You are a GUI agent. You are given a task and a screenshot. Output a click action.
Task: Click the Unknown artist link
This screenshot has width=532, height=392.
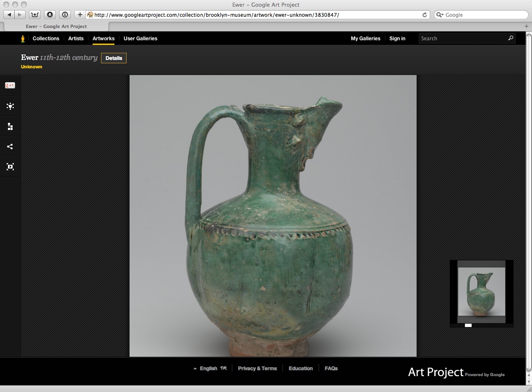point(31,67)
